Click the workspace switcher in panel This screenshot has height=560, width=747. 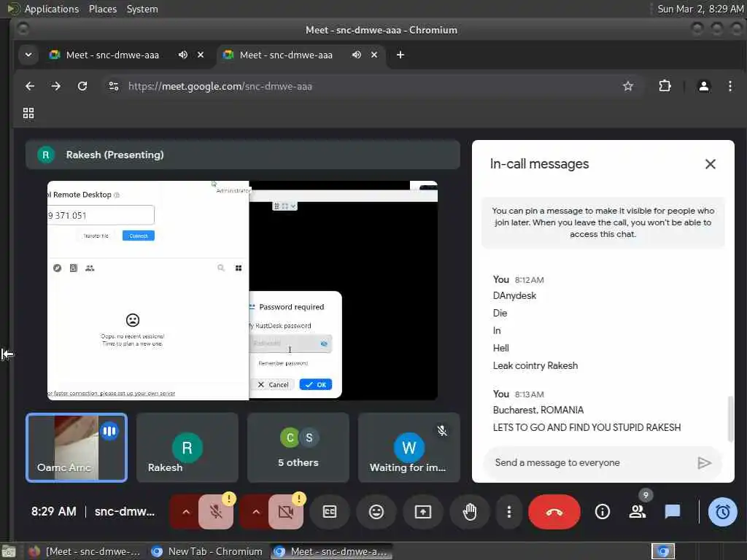pos(662,551)
